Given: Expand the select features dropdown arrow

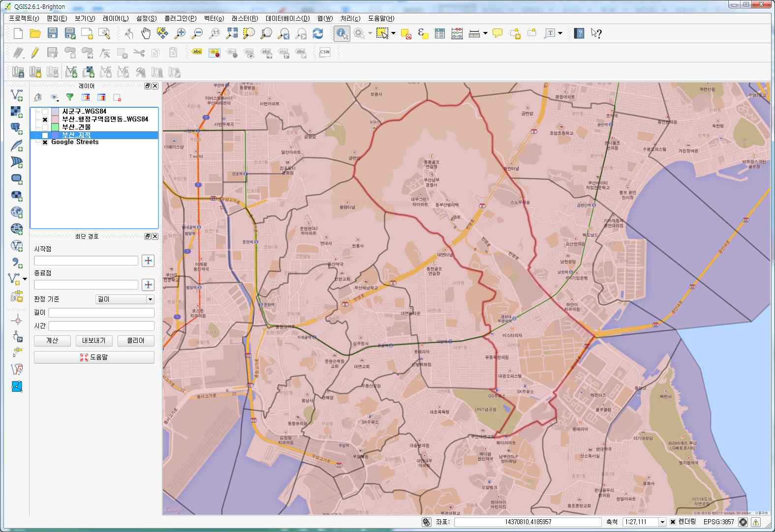Looking at the screenshot, I should [x=393, y=33].
